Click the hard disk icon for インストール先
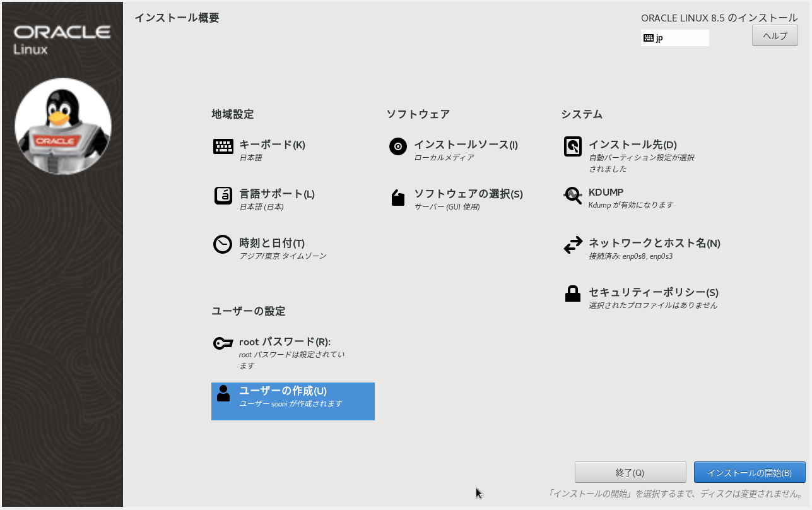The width and height of the screenshot is (812, 510). point(572,146)
